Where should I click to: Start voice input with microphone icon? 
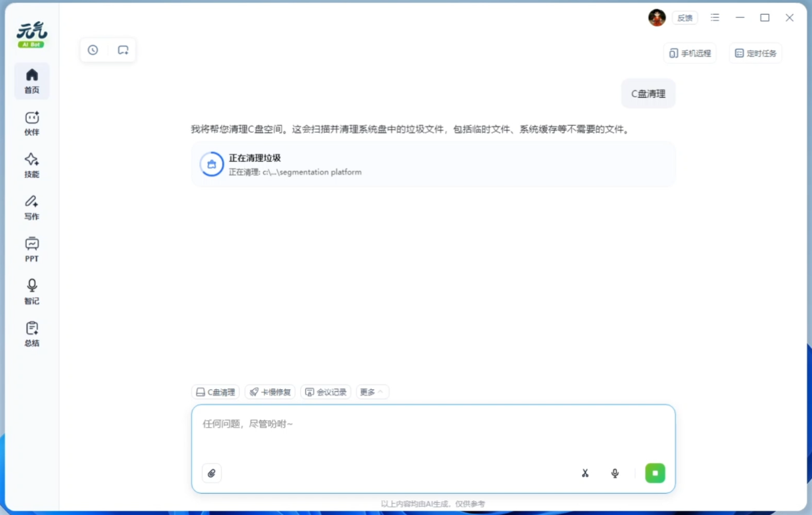click(x=615, y=473)
